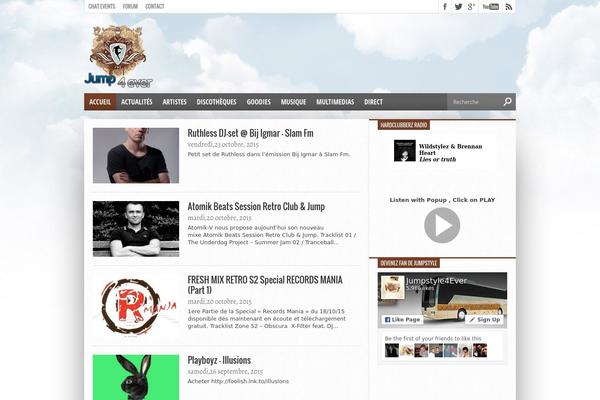Click the search magnifier icon
Screen dimensions: 600x400
507,101
